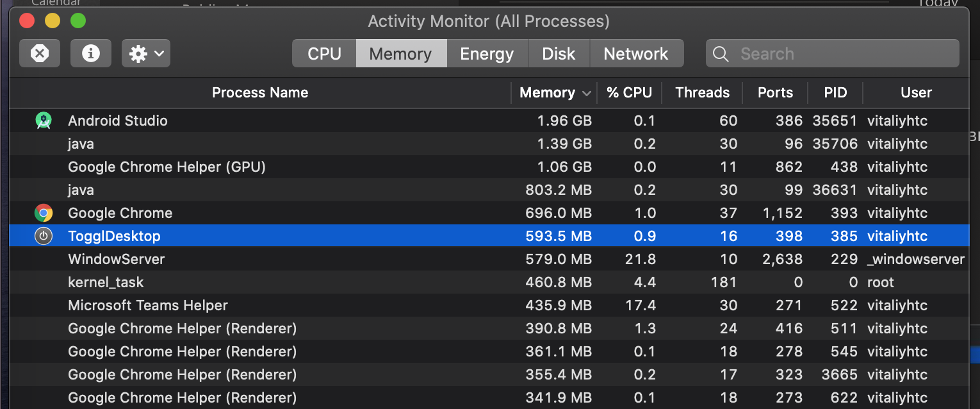This screenshot has width=980, height=409.
Task: Select the Microsoft Teams Helper row
Action: 490,305
